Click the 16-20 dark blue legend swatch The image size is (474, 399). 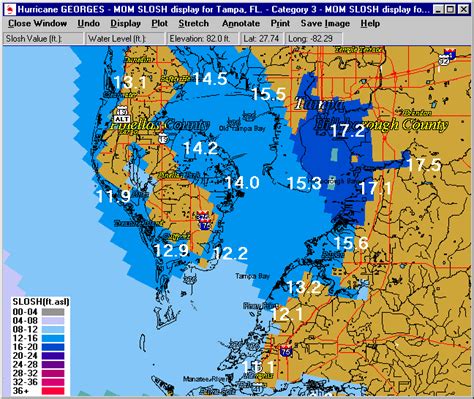tap(53, 347)
